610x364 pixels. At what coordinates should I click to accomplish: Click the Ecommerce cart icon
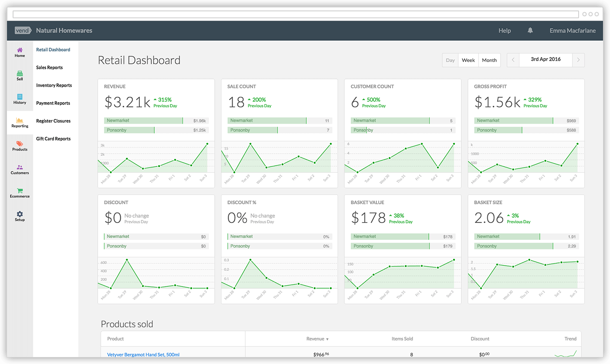coord(20,191)
